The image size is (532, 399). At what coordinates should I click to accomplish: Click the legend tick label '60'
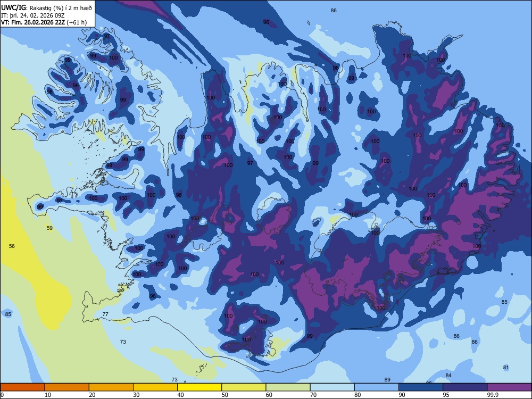pyautogui.click(x=269, y=395)
